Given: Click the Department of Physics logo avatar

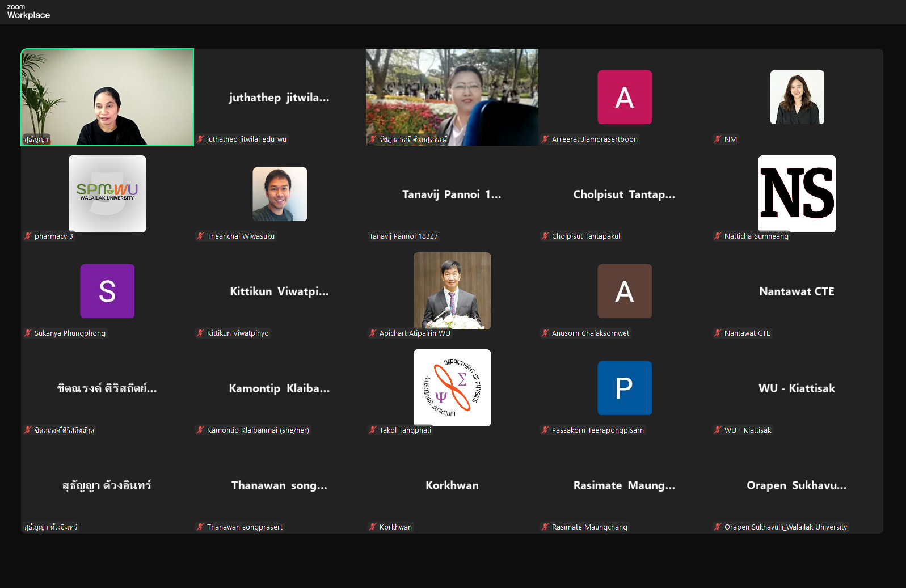Looking at the screenshot, I should [452, 387].
